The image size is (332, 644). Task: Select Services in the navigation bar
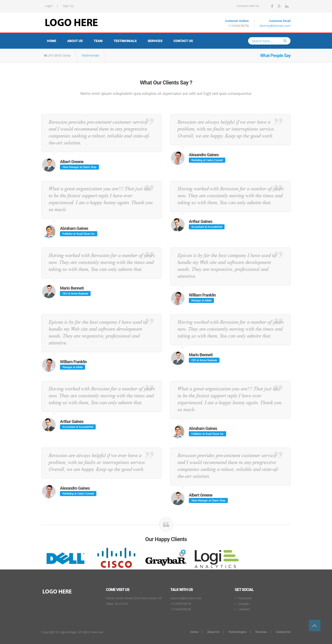[x=155, y=41]
